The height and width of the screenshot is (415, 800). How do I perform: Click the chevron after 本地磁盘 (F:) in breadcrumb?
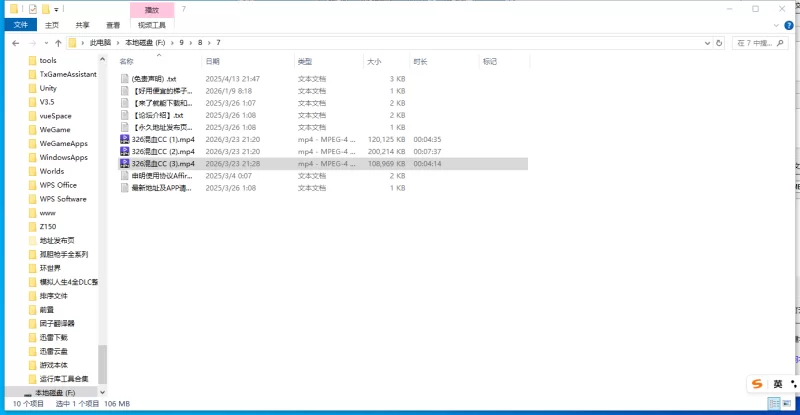[x=172, y=43]
